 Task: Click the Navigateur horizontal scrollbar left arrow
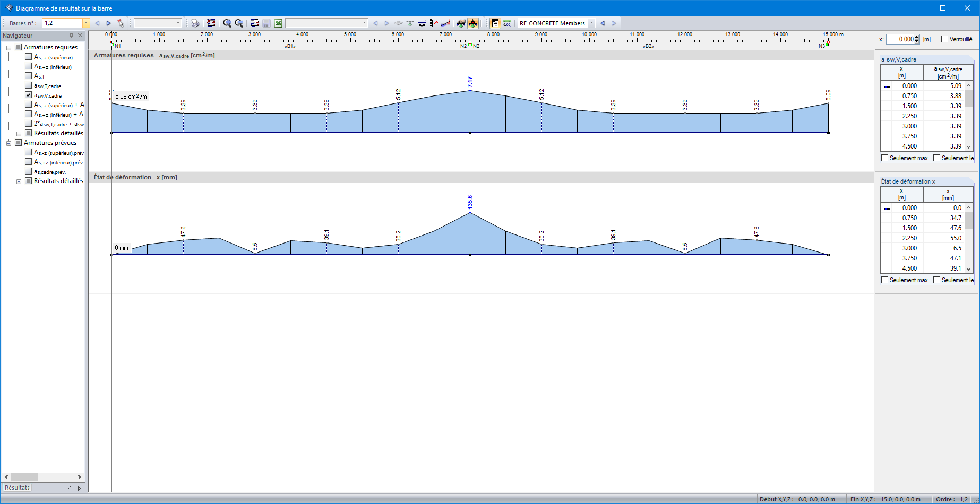(7, 477)
